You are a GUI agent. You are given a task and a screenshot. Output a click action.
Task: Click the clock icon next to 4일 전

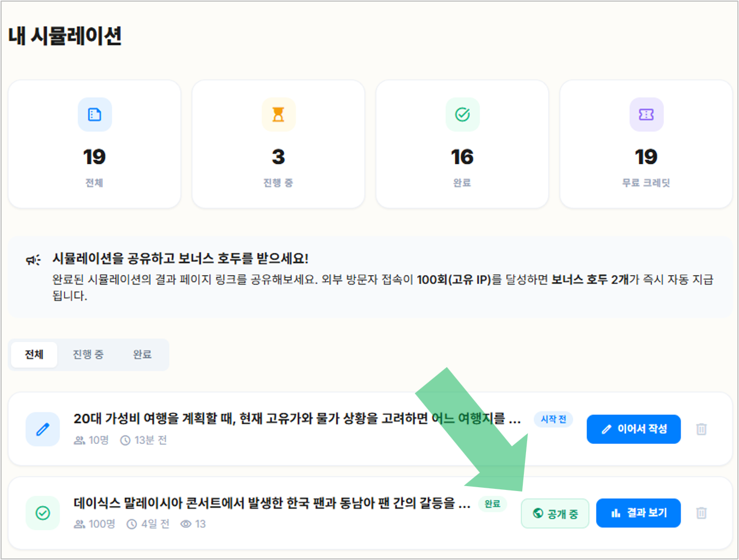(132, 524)
